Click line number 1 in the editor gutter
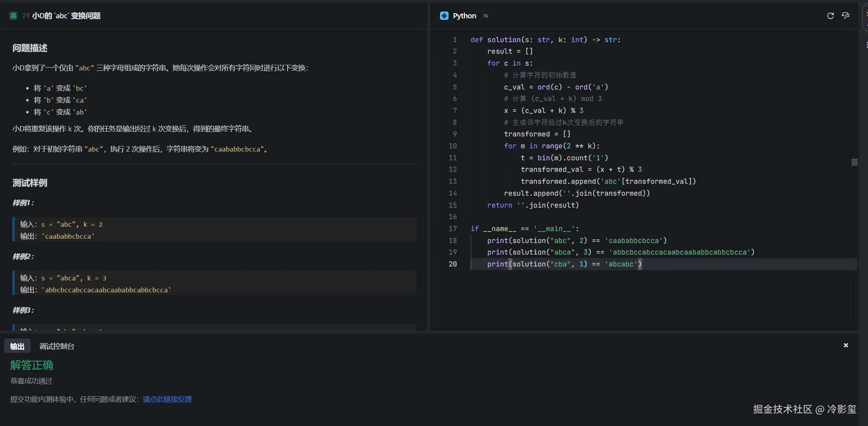Image resolution: width=868 pixels, height=426 pixels. tap(455, 40)
